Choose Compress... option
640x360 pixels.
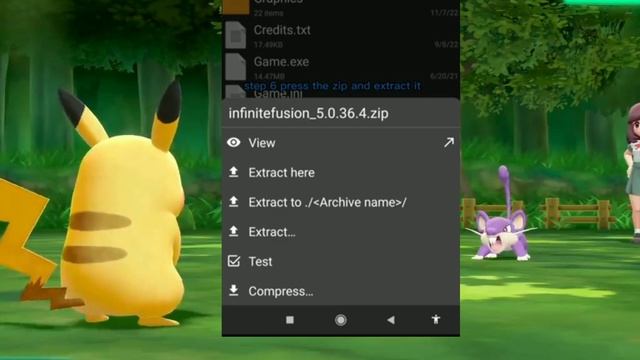tap(341, 291)
